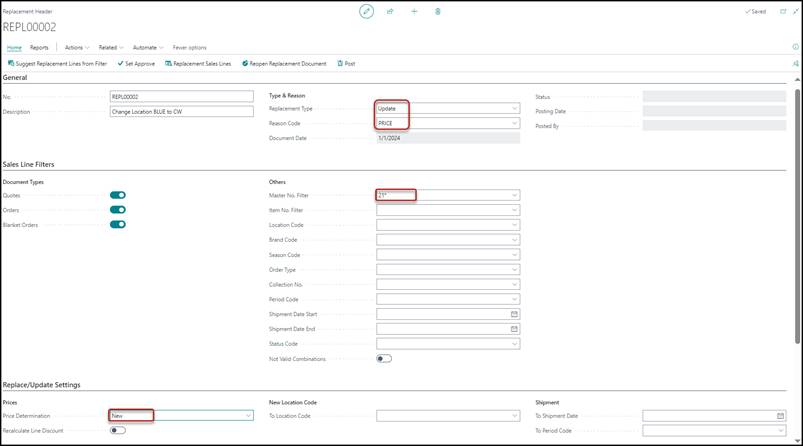Open the Related menu
This screenshot has height=446, width=803.
111,47
